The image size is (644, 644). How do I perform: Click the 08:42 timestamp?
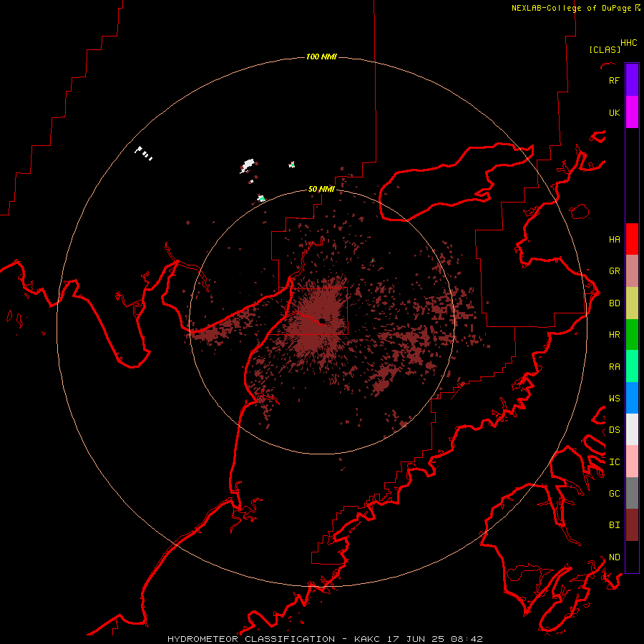click(466, 639)
